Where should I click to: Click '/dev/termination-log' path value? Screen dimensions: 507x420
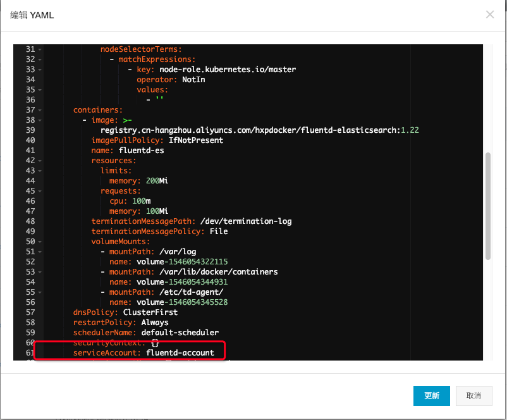coord(246,221)
